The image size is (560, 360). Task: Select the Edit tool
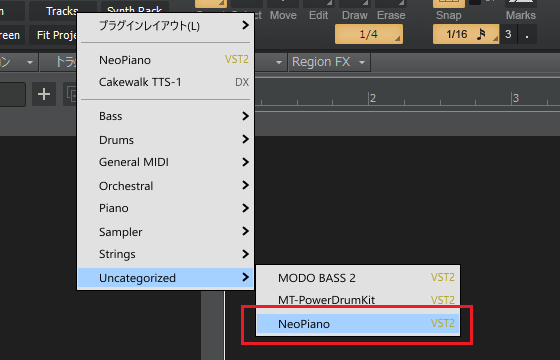[319, 11]
